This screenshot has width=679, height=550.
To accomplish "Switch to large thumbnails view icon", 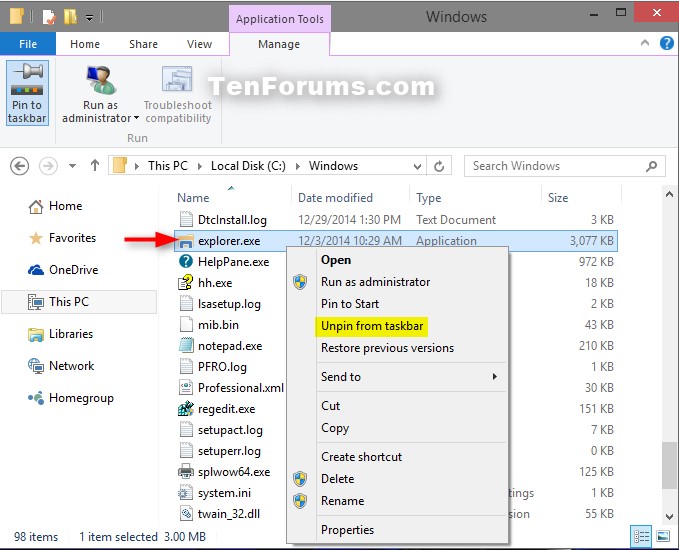I will click(x=663, y=537).
